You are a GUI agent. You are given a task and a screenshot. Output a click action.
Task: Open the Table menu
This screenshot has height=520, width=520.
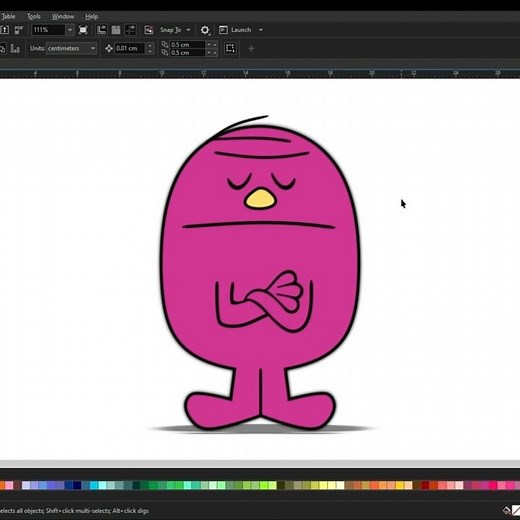click(8, 16)
